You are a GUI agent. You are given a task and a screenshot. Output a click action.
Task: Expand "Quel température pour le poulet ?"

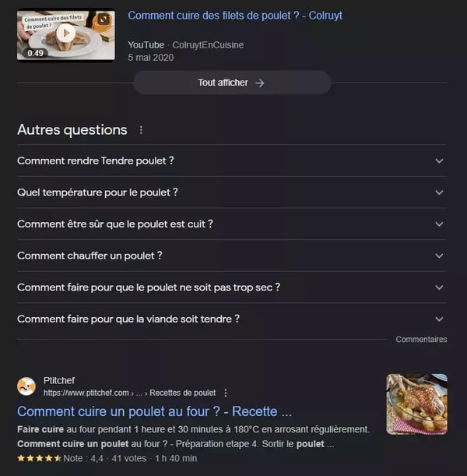coord(232,192)
